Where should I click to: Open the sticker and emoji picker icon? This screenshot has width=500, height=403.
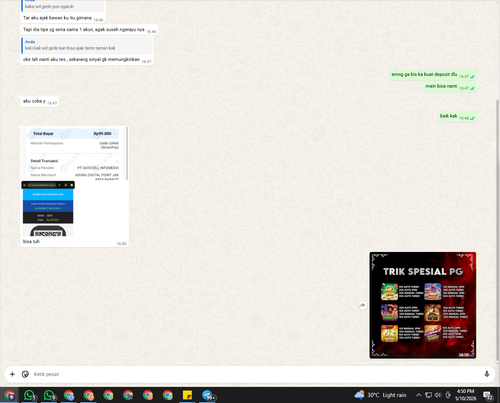pos(25,374)
